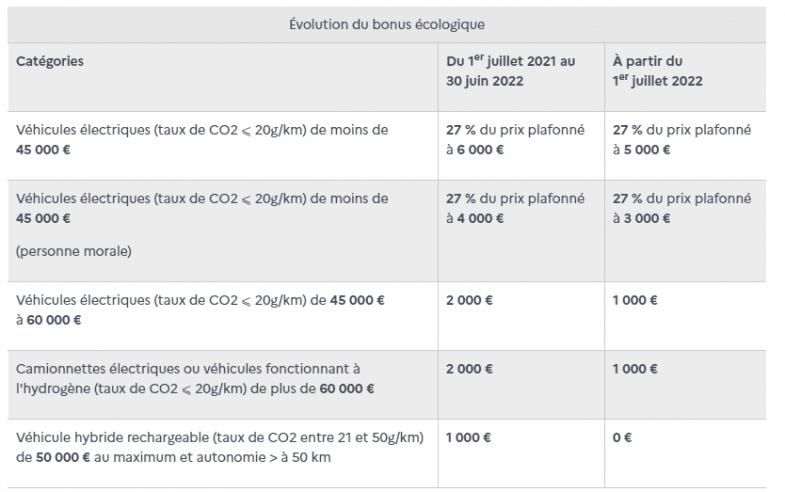Image resolution: width=785 pixels, height=492 pixels.
Task: Select the "Catégories" column header
Action: [50, 61]
